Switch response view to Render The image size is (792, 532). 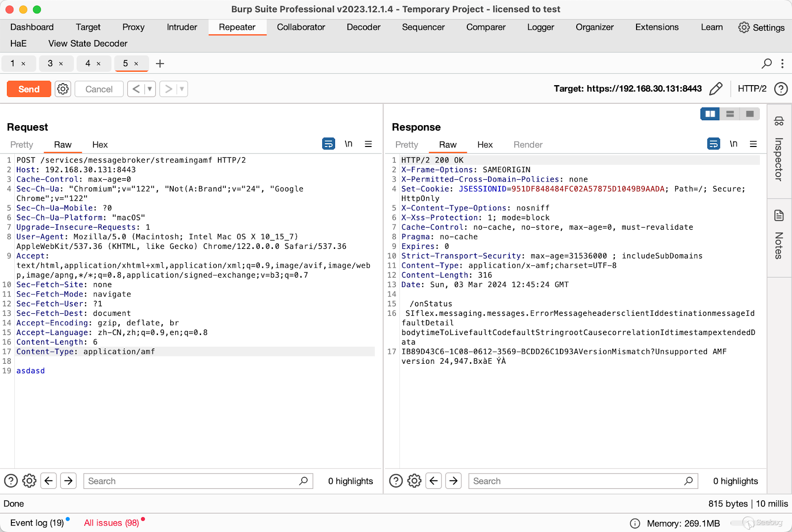coord(528,145)
